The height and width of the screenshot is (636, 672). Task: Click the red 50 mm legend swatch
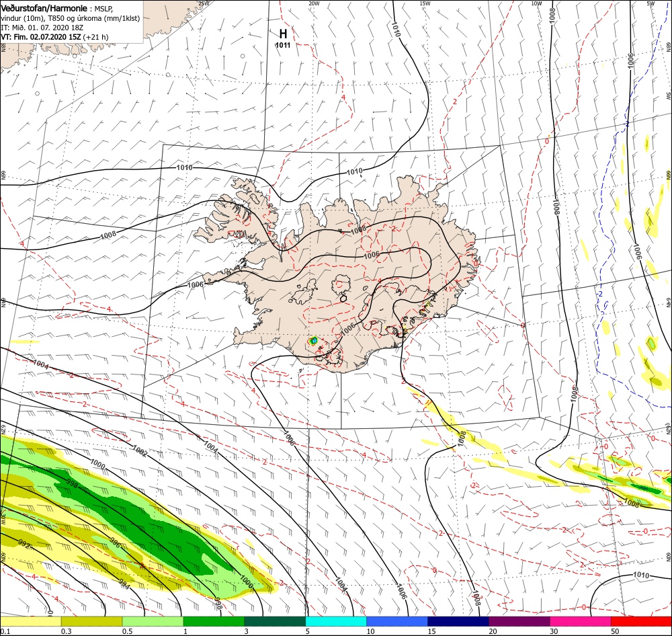pos(641,622)
